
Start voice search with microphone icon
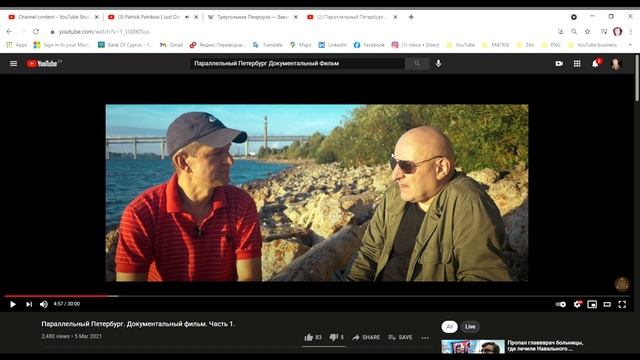(438, 63)
